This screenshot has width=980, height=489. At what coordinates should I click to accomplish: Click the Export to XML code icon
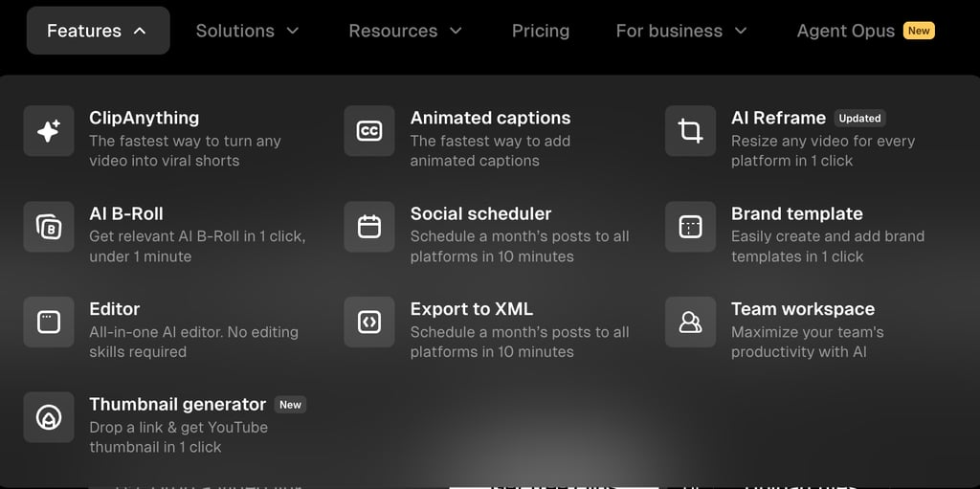click(369, 322)
